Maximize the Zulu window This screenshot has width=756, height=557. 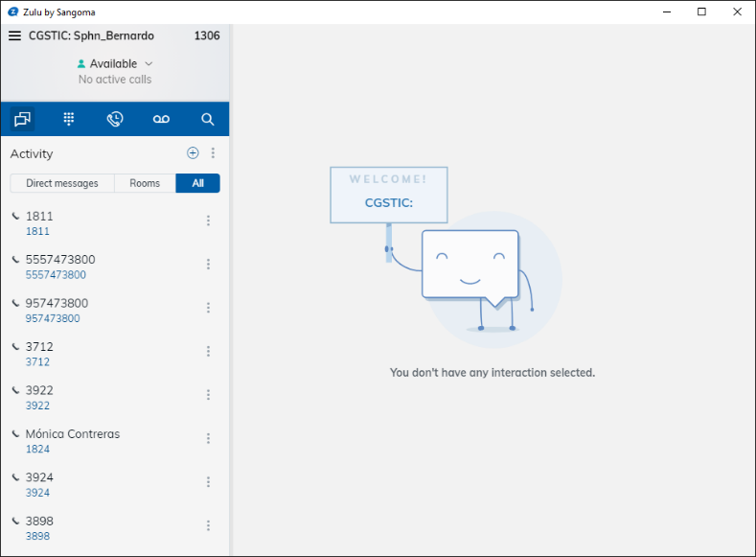click(x=701, y=12)
